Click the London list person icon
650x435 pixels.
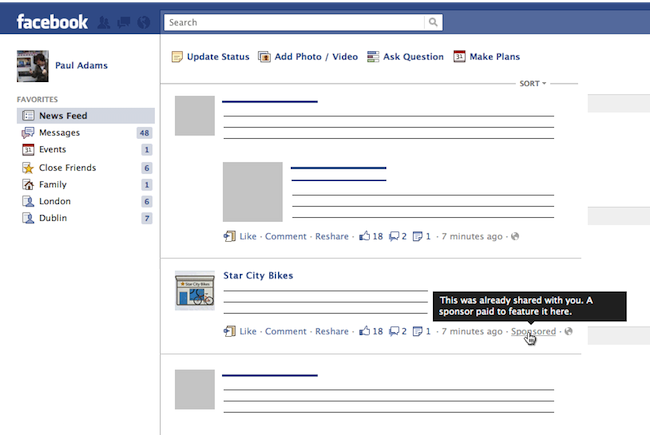(28, 201)
